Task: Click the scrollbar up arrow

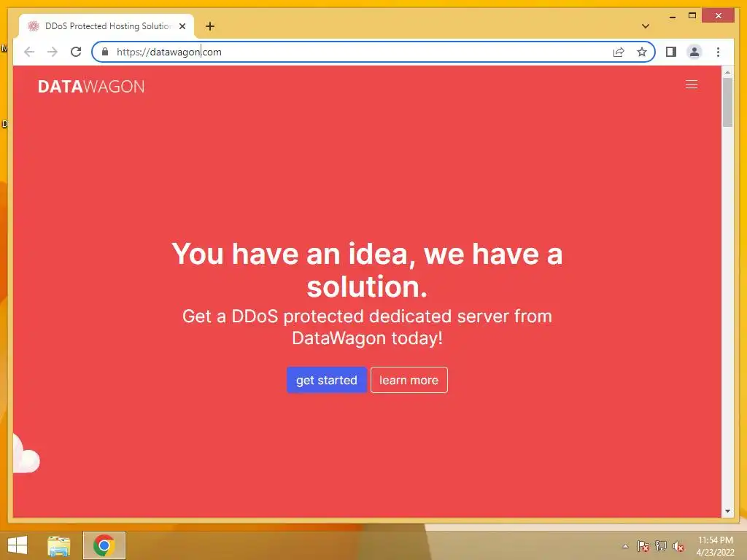Action: [x=727, y=72]
